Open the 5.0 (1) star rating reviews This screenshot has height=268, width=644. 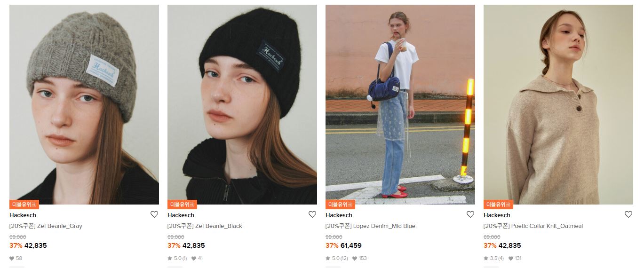(x=177, y=258)
